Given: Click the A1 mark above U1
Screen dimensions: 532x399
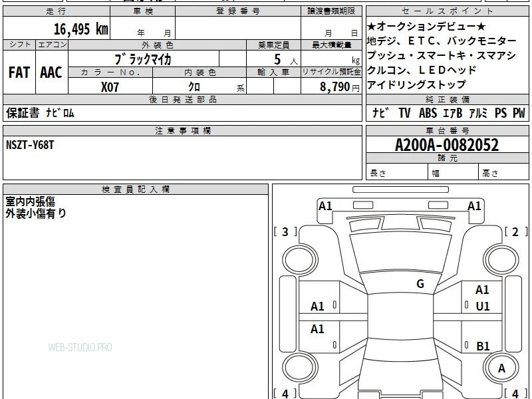Looking at the screenshot, I should tap(482, 290).
